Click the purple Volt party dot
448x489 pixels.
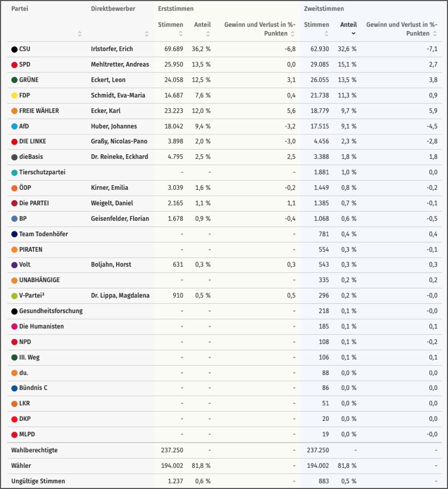(x=14, y=265)
